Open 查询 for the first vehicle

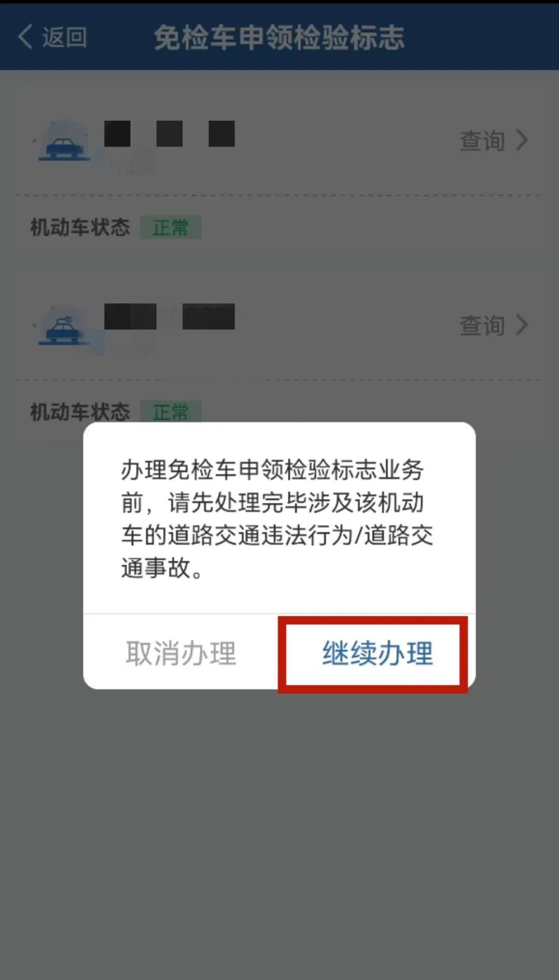(x=482, y=140)
